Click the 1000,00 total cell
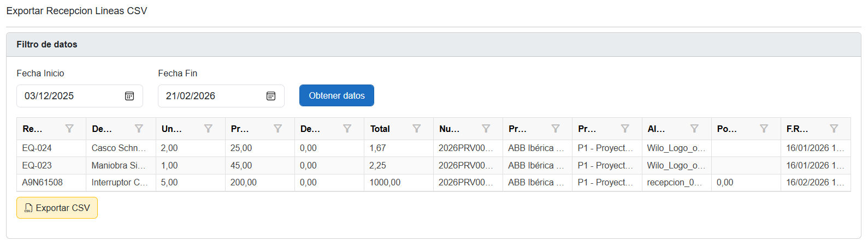Viewport: 868px width, 247px height. click(385, 182)
